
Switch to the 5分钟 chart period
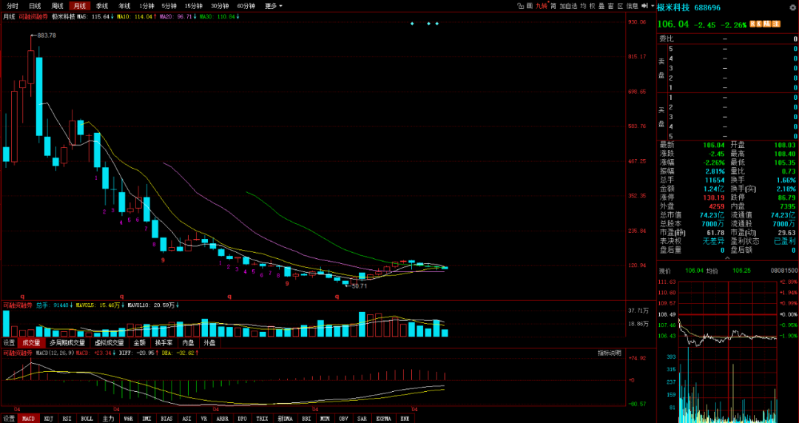tap(168, 6)
